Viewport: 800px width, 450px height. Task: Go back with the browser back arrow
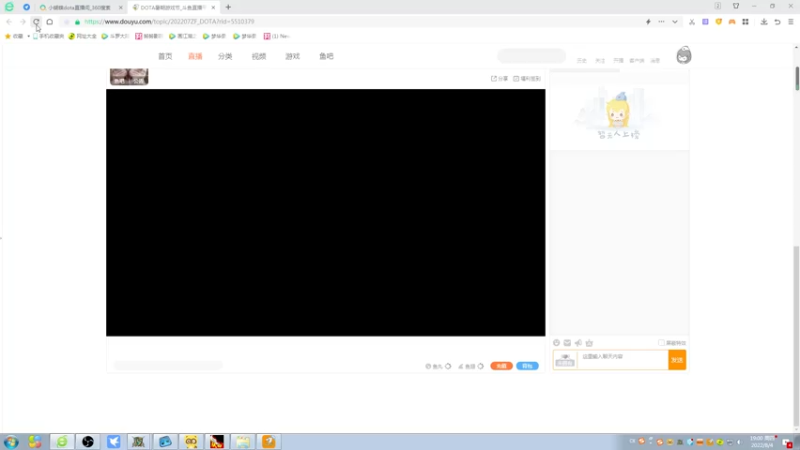9,21
